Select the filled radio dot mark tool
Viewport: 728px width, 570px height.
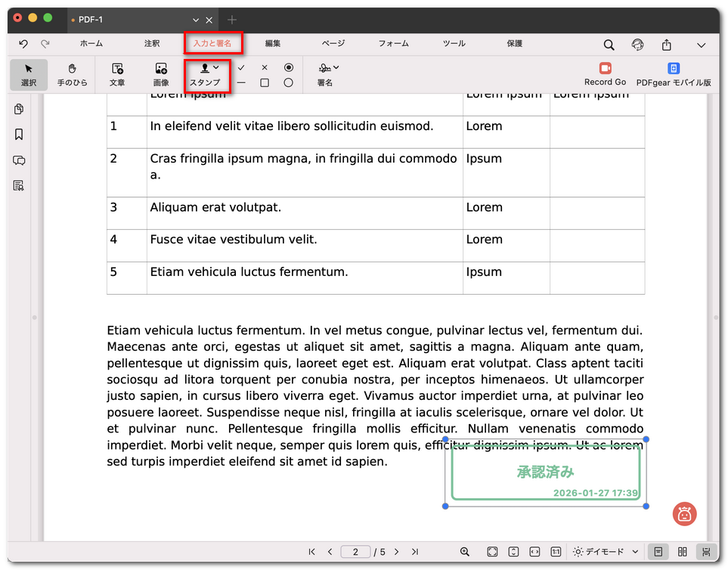tap(288, 67)
